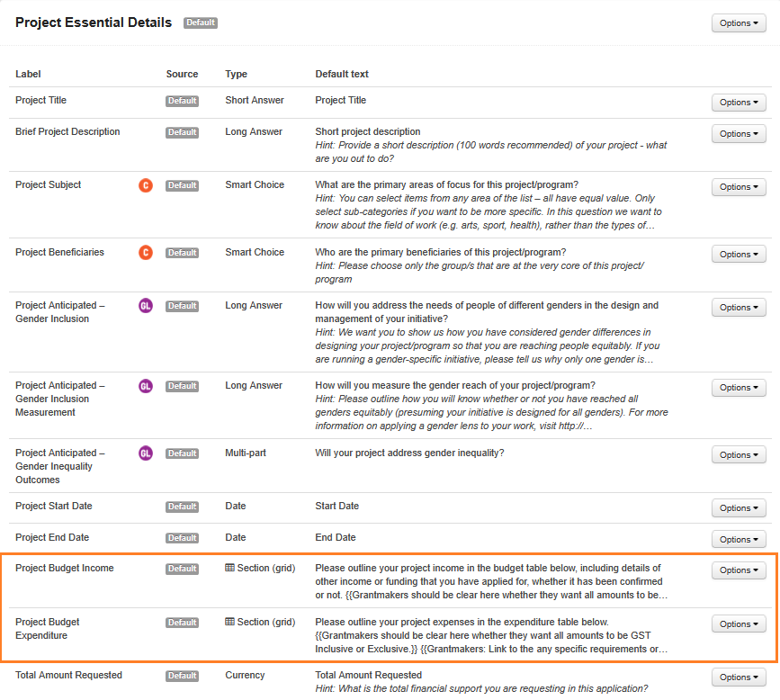Click the Project Title label
The image size is (780, 700).
click(40, 100)
